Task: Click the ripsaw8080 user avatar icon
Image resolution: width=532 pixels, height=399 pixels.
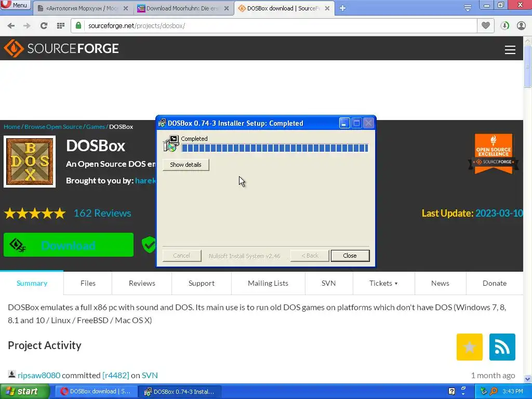Action: pyautogui.click(x=12, y=374)
